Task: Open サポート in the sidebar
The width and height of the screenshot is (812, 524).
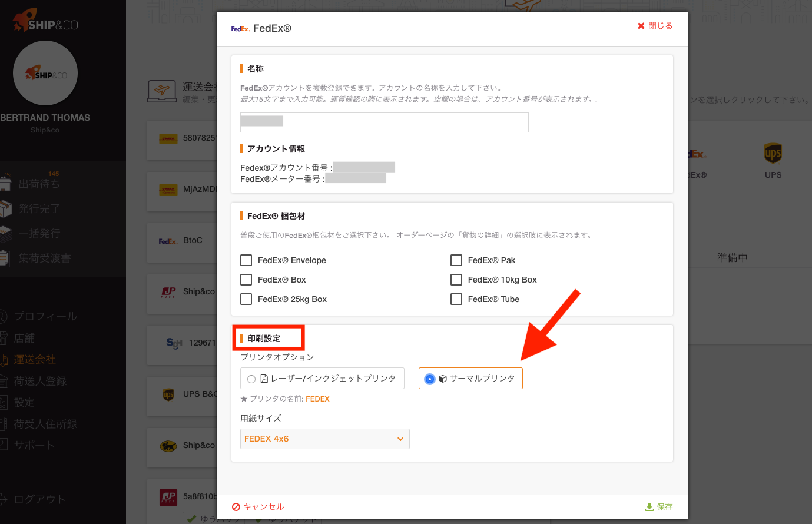Action: tap(34, 445)
